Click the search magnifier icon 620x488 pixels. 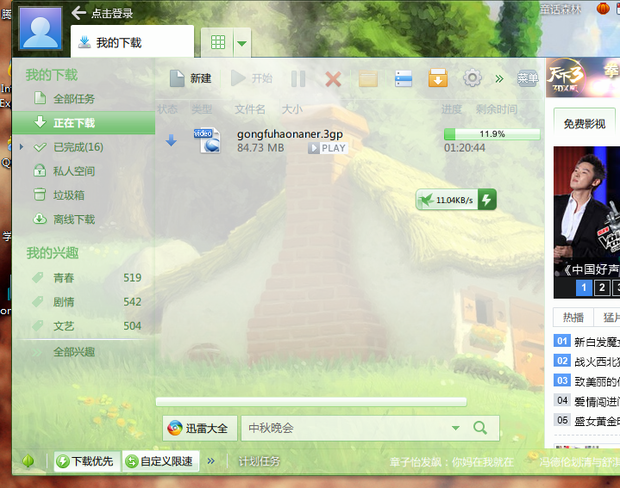pyautogui.click(x=480, y=428)
